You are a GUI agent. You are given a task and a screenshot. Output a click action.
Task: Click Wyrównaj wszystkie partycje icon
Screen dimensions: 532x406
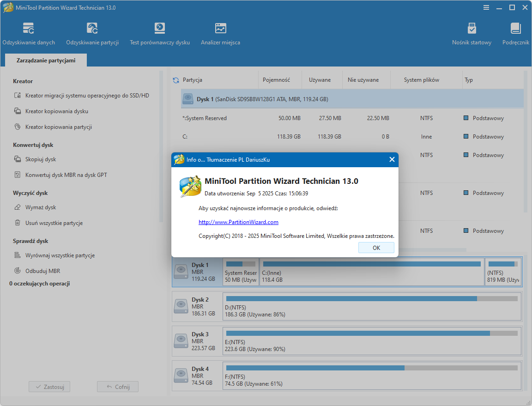click(17, 255)
